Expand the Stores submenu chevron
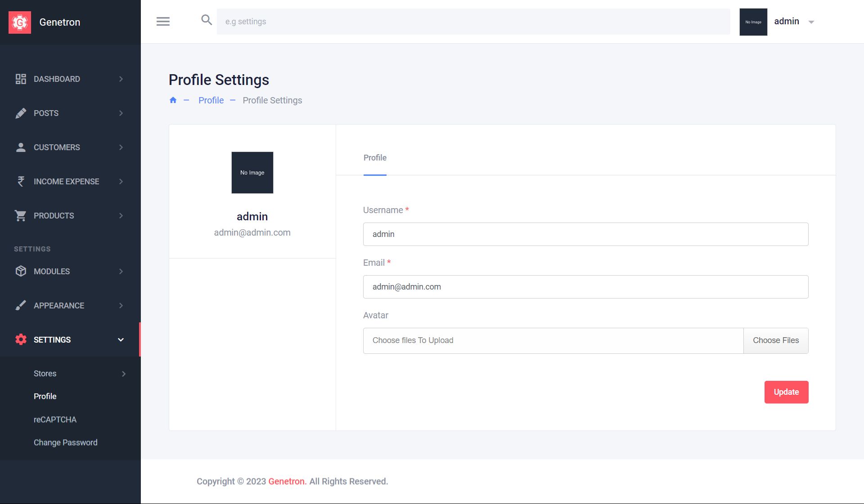 click(x=124, y=374)
